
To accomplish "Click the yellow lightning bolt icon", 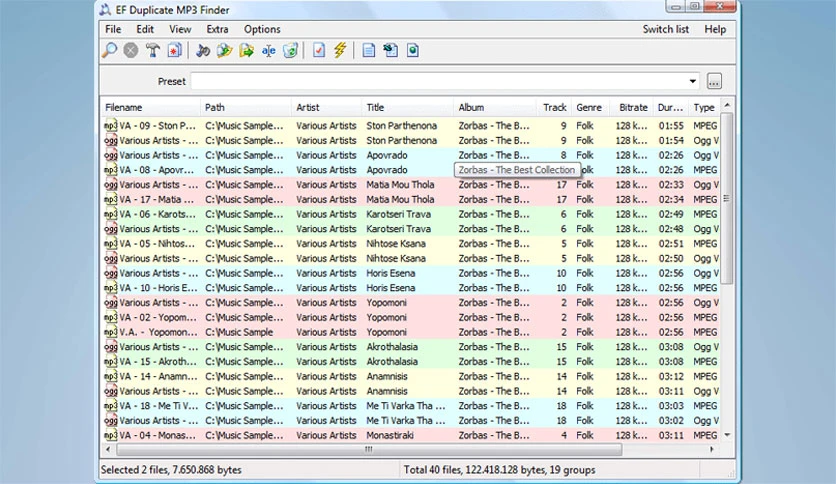I will [x=340, y=51].
